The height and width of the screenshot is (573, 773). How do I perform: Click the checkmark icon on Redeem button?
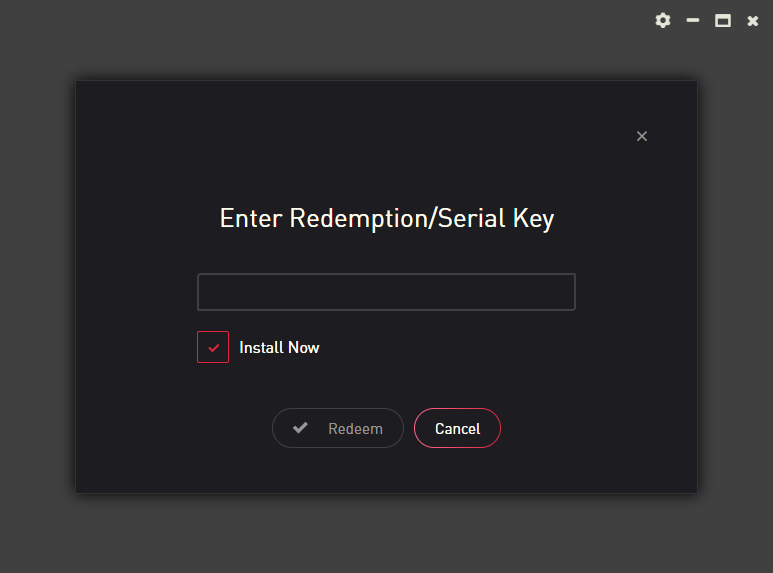[300, 428]
